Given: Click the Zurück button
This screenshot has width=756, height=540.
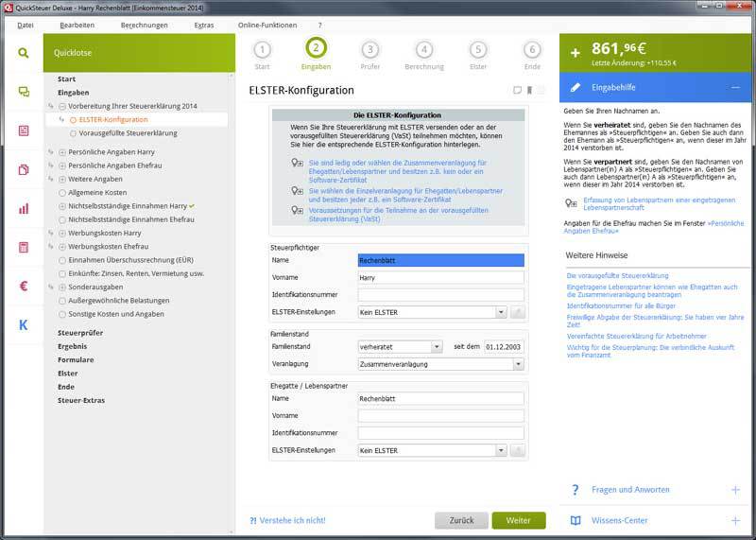Looking at the screenshot, I should point(461,520).
